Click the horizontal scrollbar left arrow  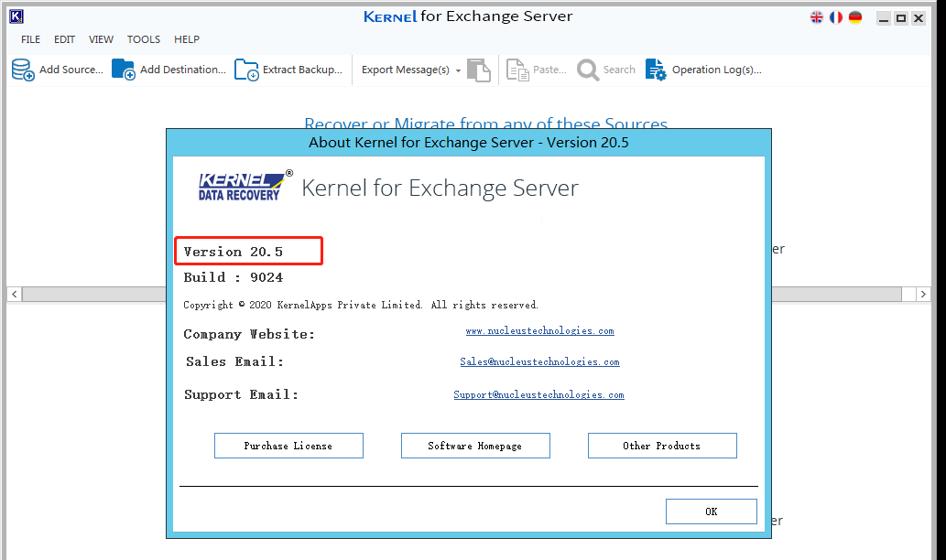(15, 294)
